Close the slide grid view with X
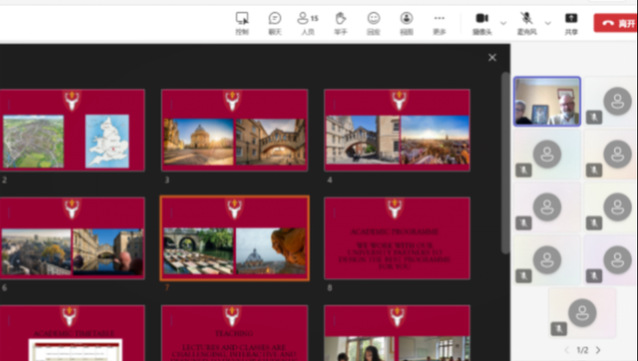 coord(492,57)
